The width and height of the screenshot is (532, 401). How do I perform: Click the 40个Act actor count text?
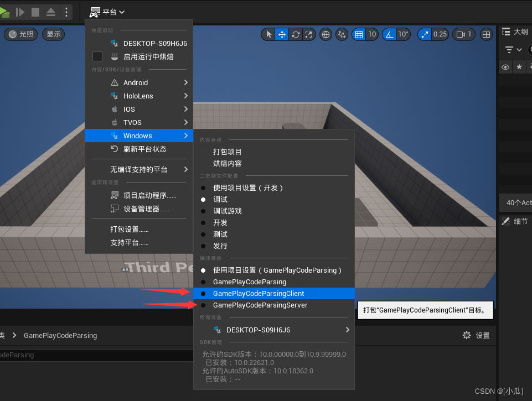pos(519,202)
